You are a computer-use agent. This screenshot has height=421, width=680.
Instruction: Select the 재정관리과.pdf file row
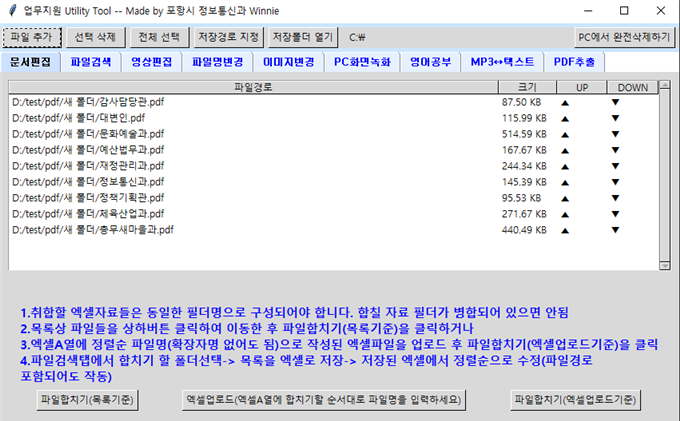pyautogui.click(x=90, y=166)
